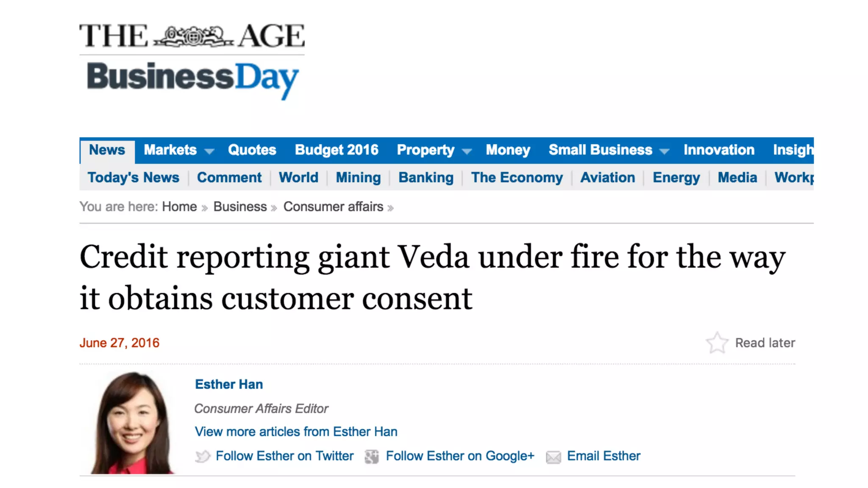Click the Twitter bird icon
Viewport: 868px width, 488px height.
203,456
